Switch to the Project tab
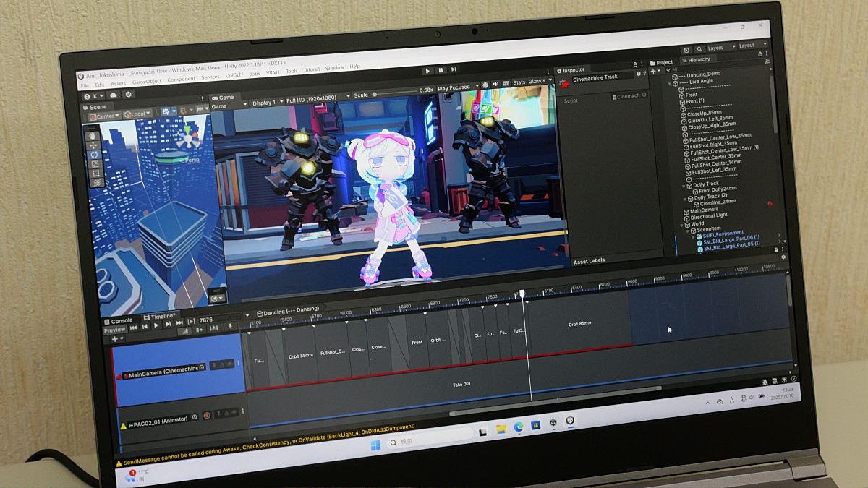Viewport: 868px width, 488px height. click(661, 63)
